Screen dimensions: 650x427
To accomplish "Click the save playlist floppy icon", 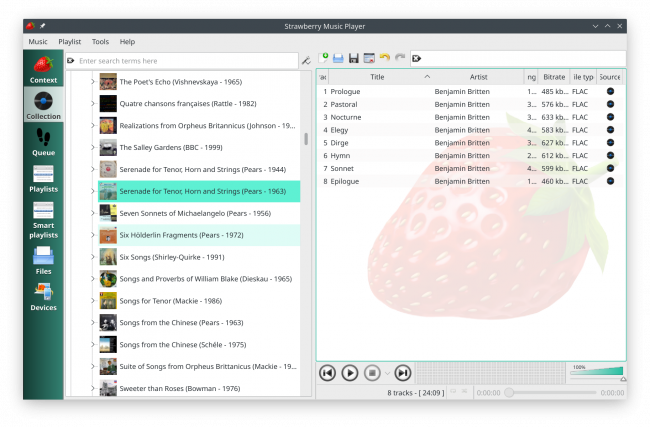I will pyautogui.click(x=354, y=59).
